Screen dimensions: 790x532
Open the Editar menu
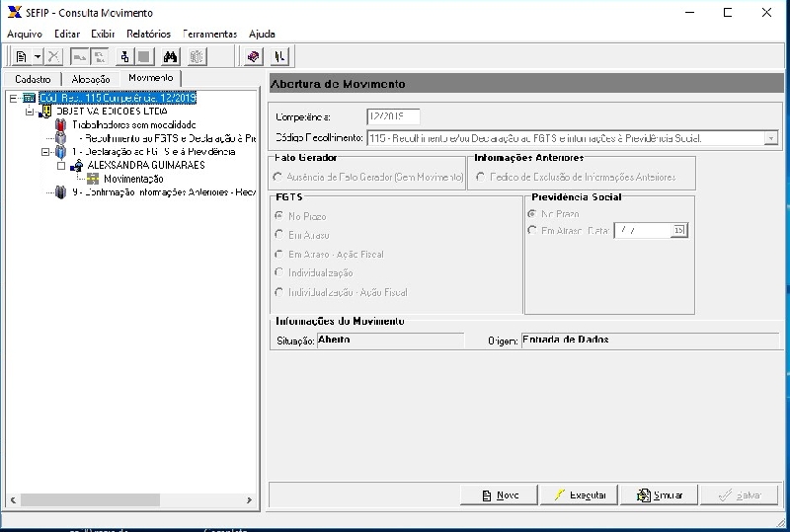(x=67, y=34)
